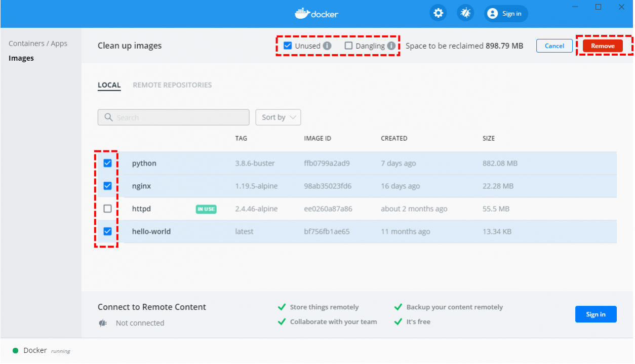Click tag 2.4.46-alpine

(256, 209)
